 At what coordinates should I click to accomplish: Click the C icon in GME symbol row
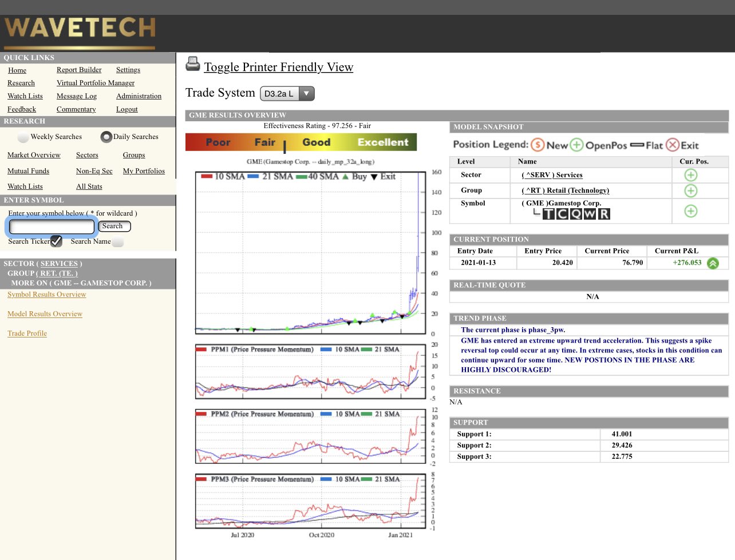pos(563,213)
